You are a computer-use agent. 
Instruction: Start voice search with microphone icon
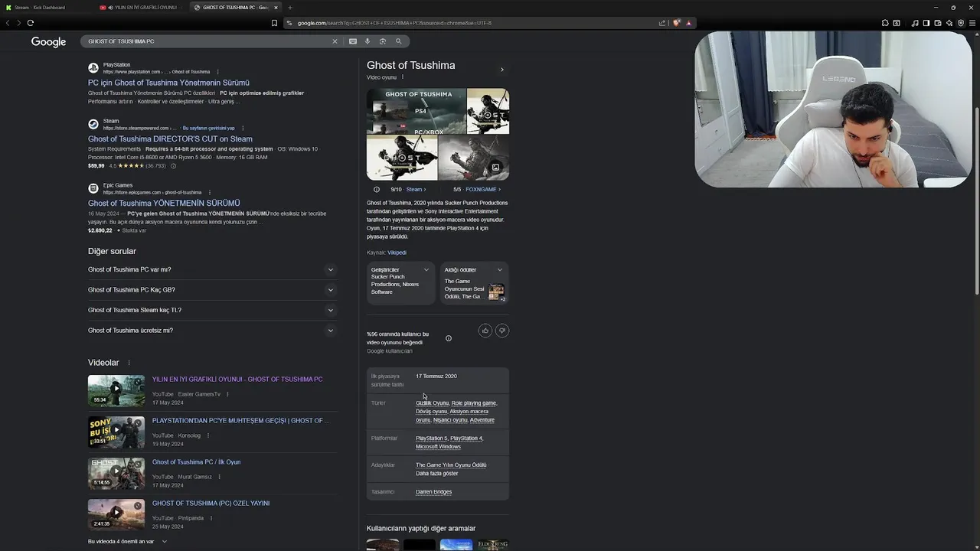click(x=367, y=41)
